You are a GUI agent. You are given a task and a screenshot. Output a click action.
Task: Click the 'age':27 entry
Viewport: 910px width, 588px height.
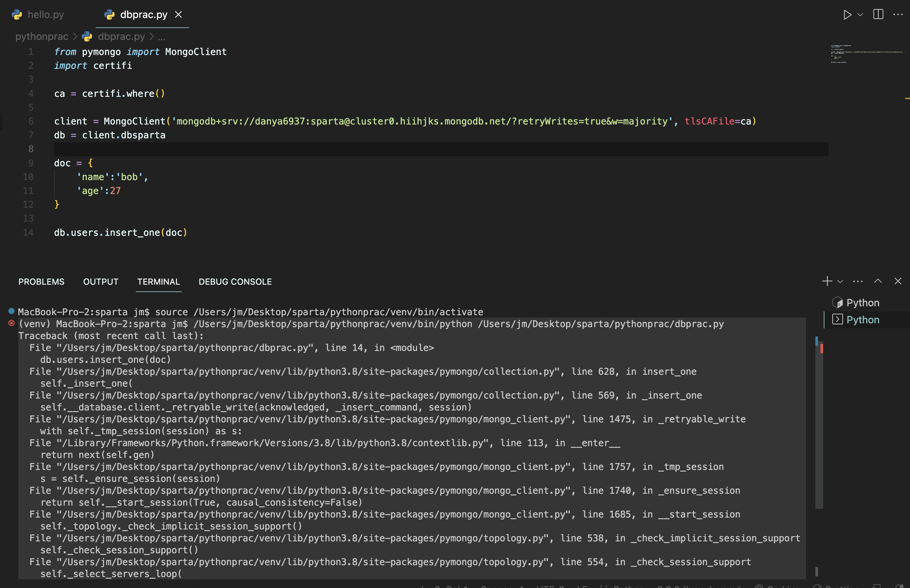coord(98,191)
